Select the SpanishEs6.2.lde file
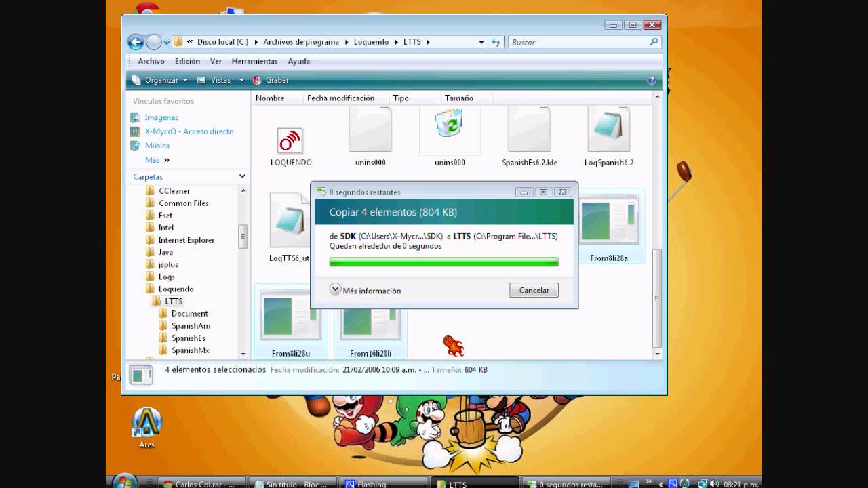Viewport: 868px width, 488px height. (x=530, y=137)
